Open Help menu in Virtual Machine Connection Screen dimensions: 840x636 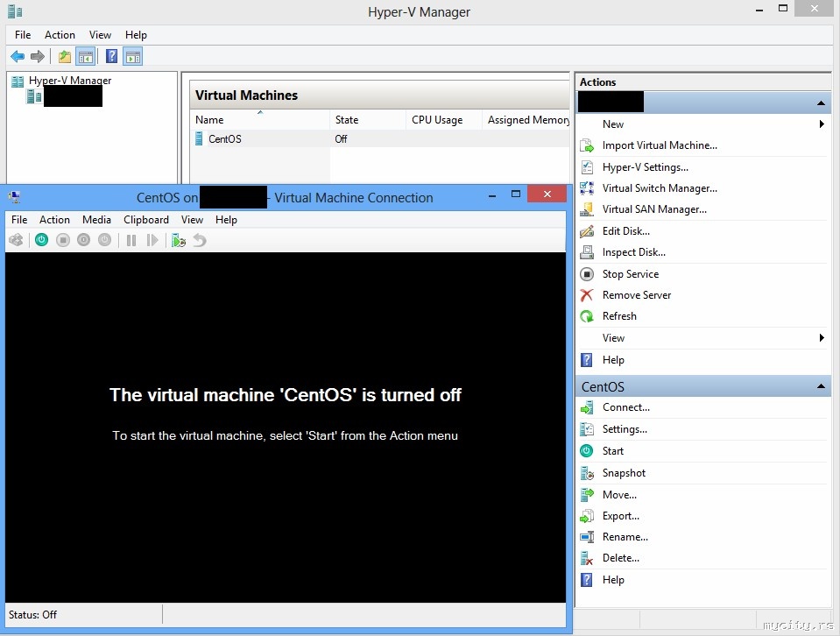(x=226, y=220)
